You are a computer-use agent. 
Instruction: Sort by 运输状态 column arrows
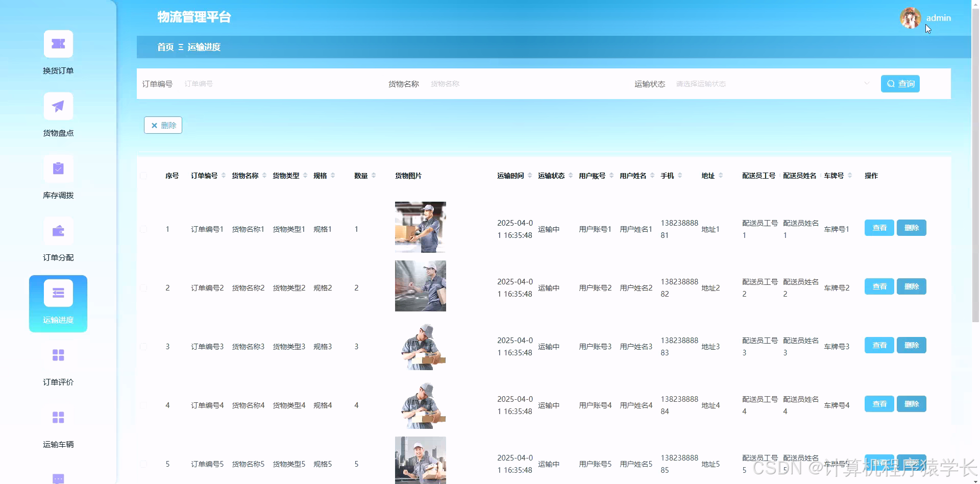[x=570, y=176]
